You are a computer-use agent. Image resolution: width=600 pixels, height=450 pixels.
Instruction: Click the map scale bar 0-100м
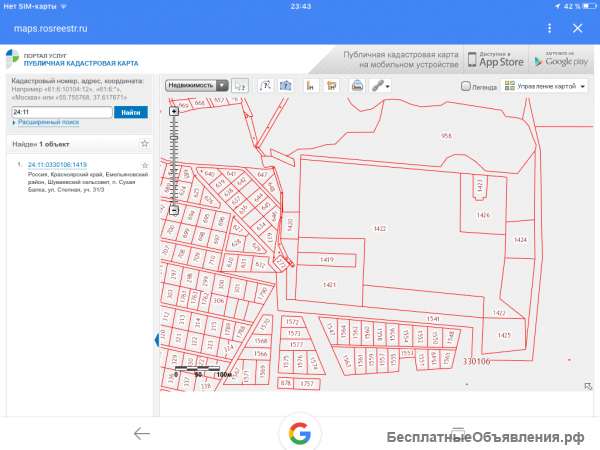tap(203, 372)
